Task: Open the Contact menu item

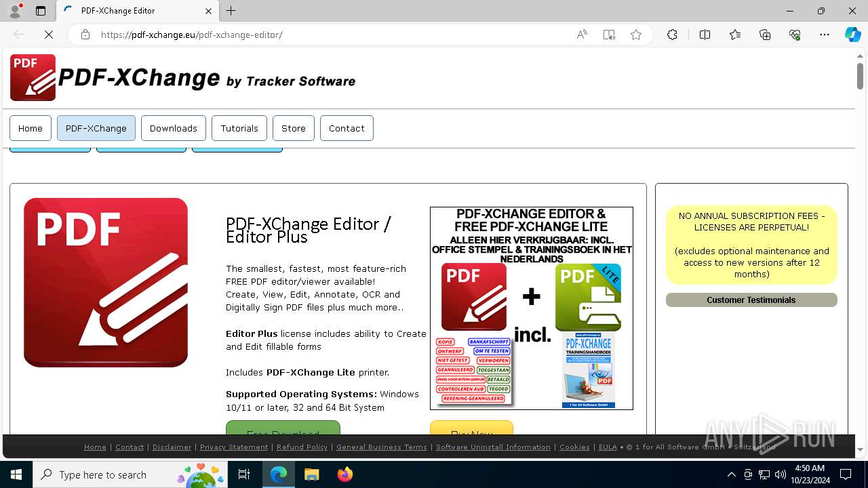Action: click(347, 128)
